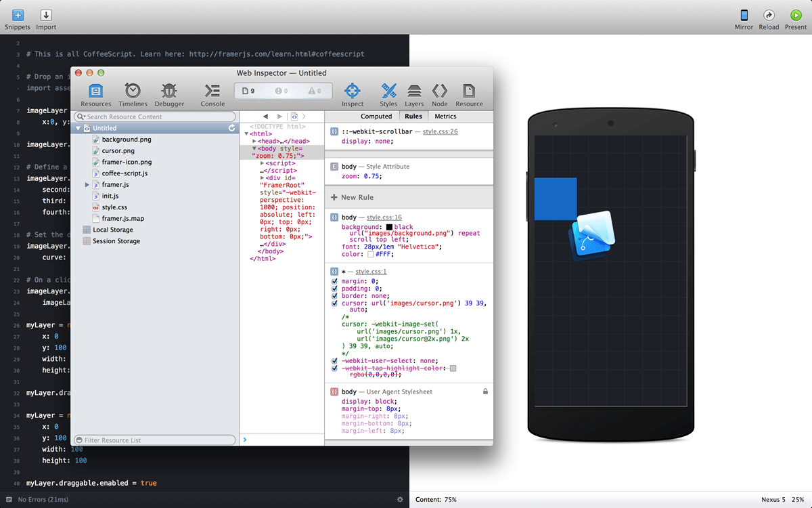Collapse the html node in DOM tree
This screenshot has height=508, width=812.
(x=247, y=134)
